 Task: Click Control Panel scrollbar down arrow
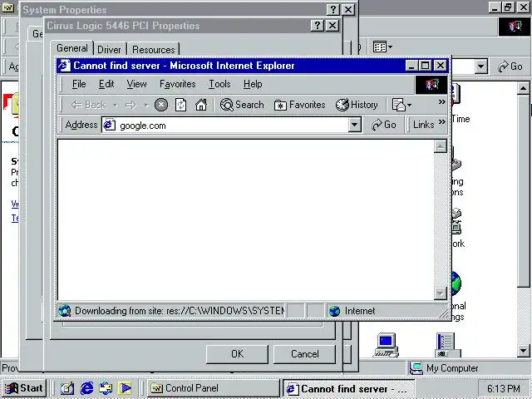[523, 351]
